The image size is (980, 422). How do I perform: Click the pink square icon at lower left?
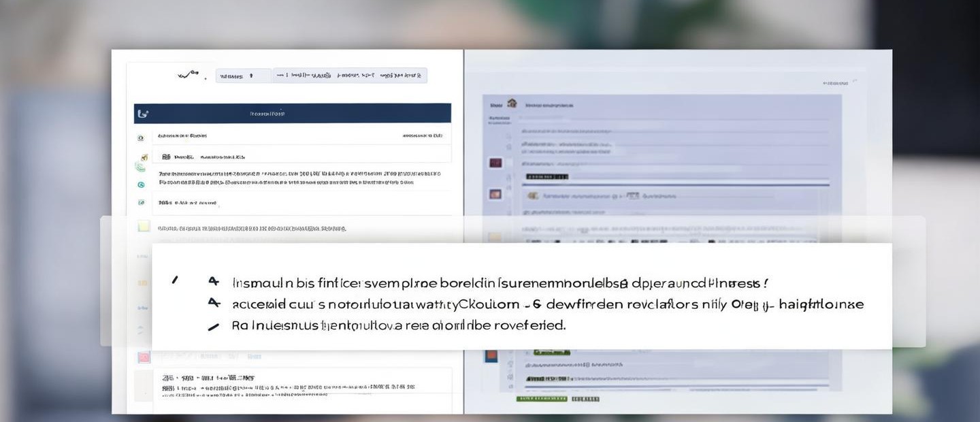click(144, 357)
